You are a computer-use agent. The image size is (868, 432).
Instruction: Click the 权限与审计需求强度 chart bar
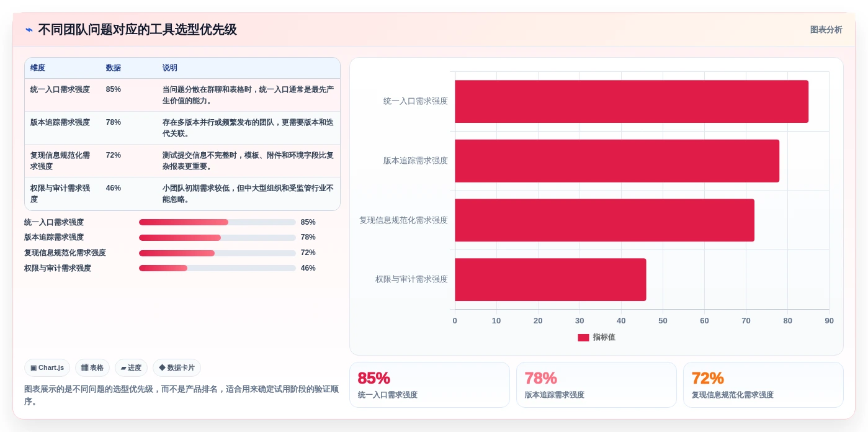tap(550, 280)
